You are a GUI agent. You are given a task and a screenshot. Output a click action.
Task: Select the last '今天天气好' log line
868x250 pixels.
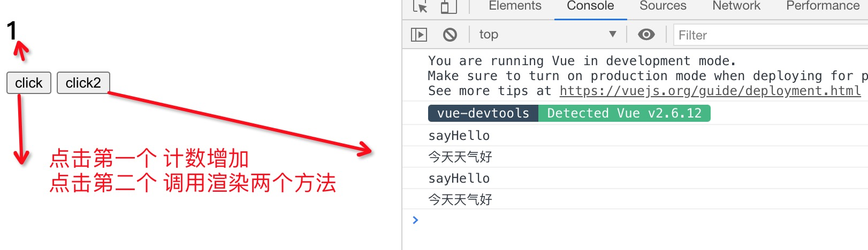click(460, 200)
